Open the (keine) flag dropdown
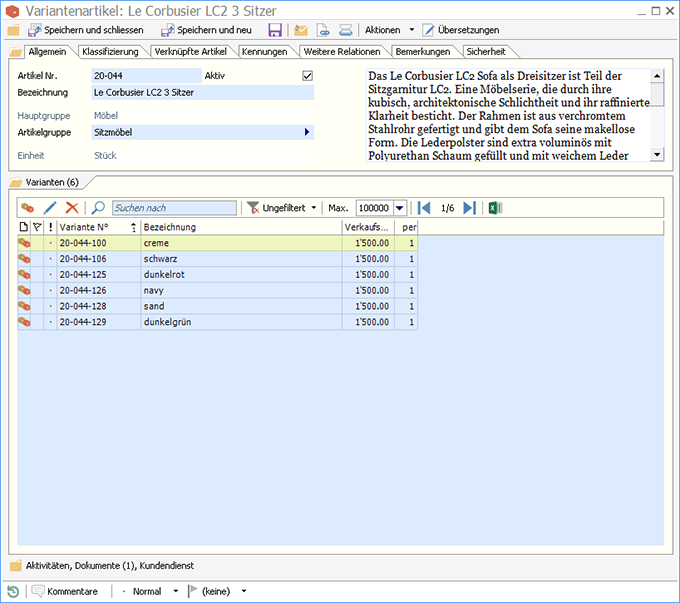This screenshot has height=603, width=680. 218,591
